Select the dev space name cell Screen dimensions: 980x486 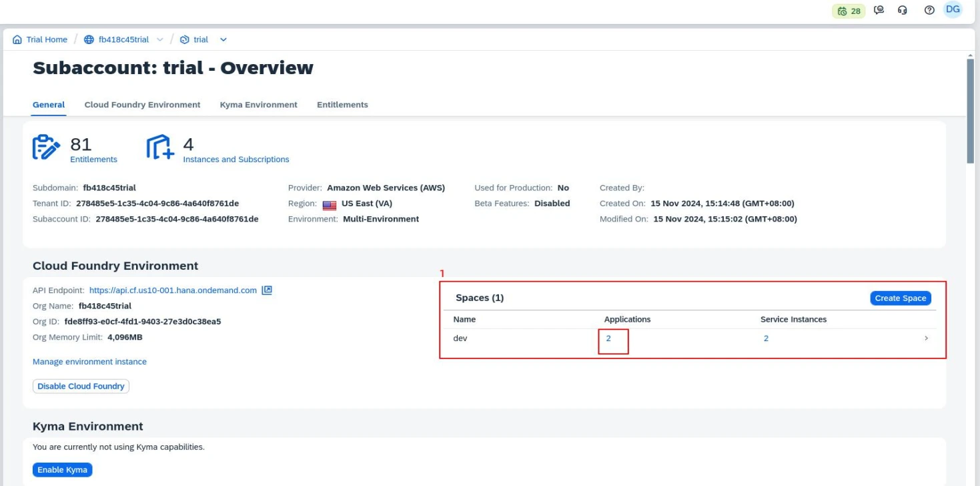[x=460, y=338]
